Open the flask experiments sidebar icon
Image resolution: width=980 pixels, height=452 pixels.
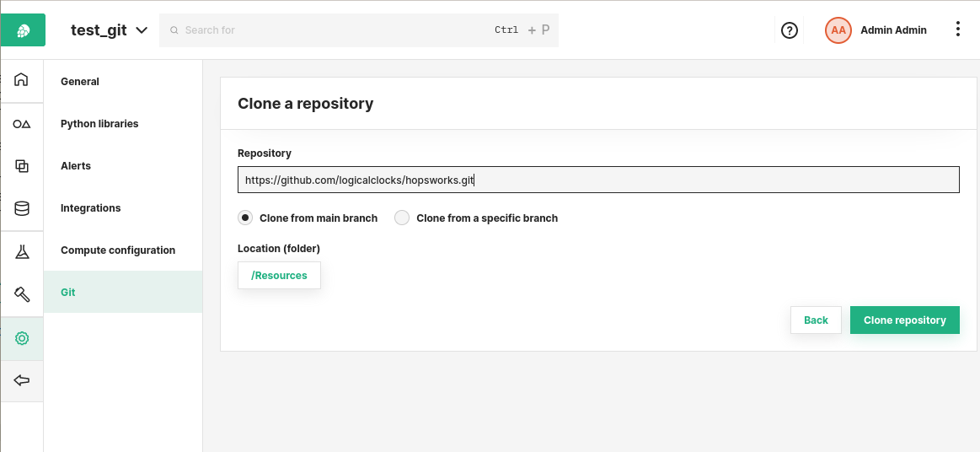(22, 252)
